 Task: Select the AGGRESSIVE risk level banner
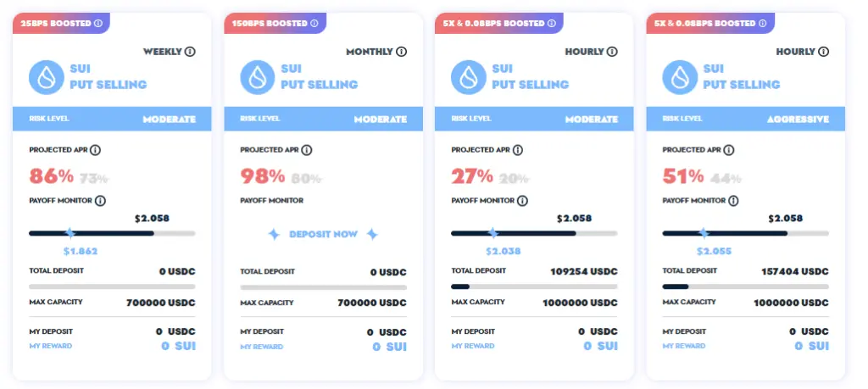[x=745, y=119]
